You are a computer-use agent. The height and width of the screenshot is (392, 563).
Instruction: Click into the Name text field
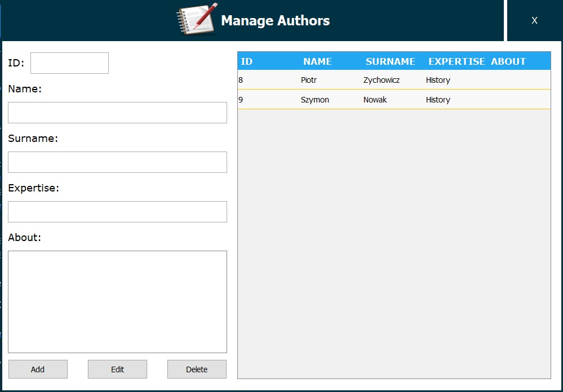117,113
